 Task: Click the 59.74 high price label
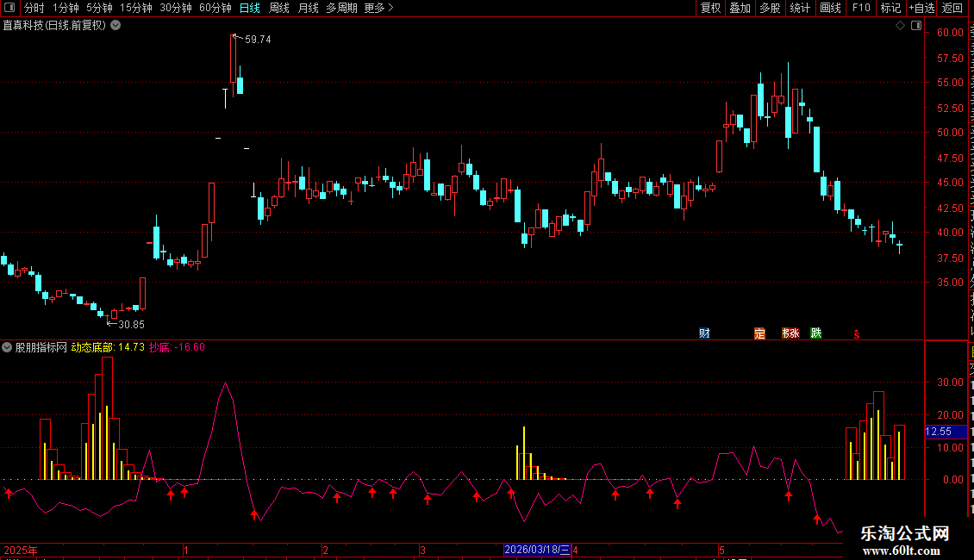coord(258,39)
